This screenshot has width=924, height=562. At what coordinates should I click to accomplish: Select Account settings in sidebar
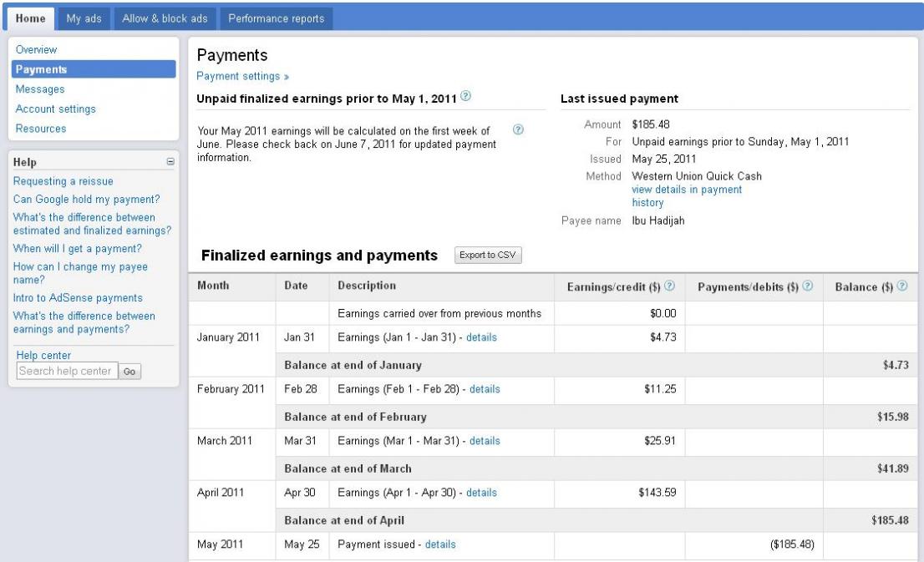(x=55, y=109)
